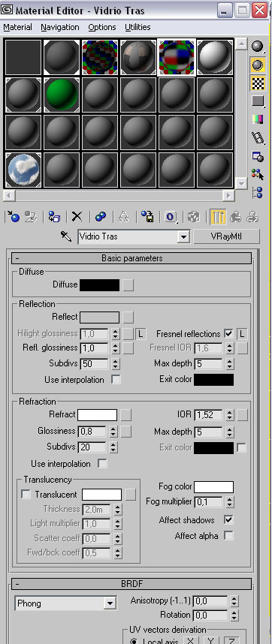Collapse the BRDF rollout
This screenshot has height=644, width=272.
131,584
